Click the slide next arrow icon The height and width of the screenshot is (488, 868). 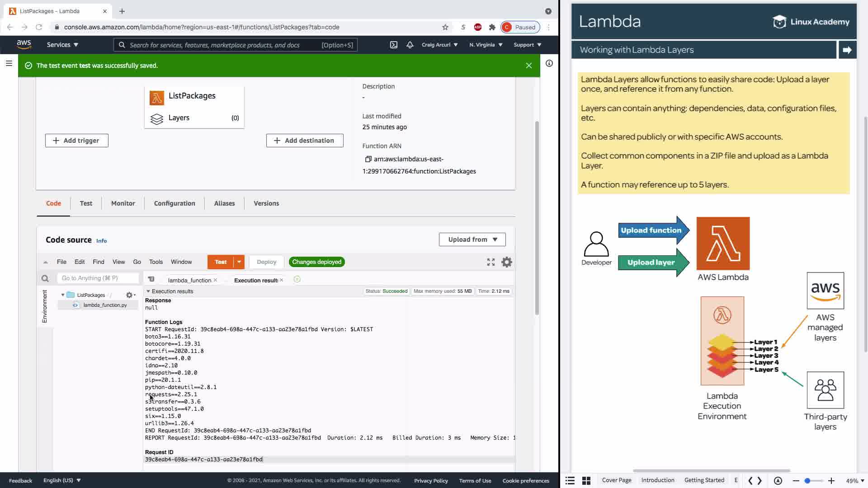click(847, 50)
